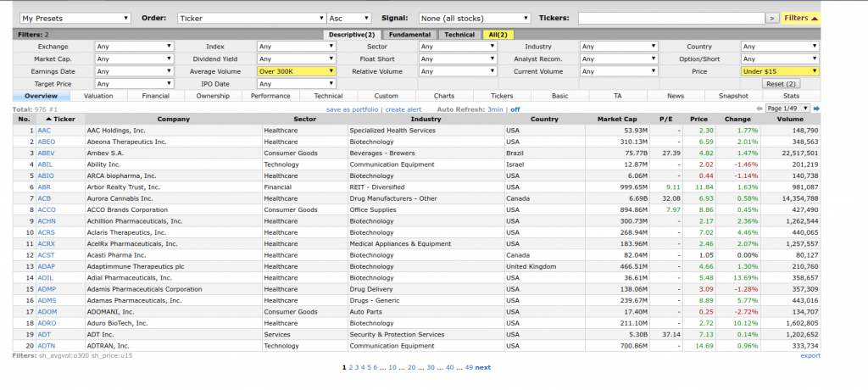Image resolution: width=868 pixels, height=390 pixels.
Task: Click the Reset (2) button
Action: click(x=782, y=84)
